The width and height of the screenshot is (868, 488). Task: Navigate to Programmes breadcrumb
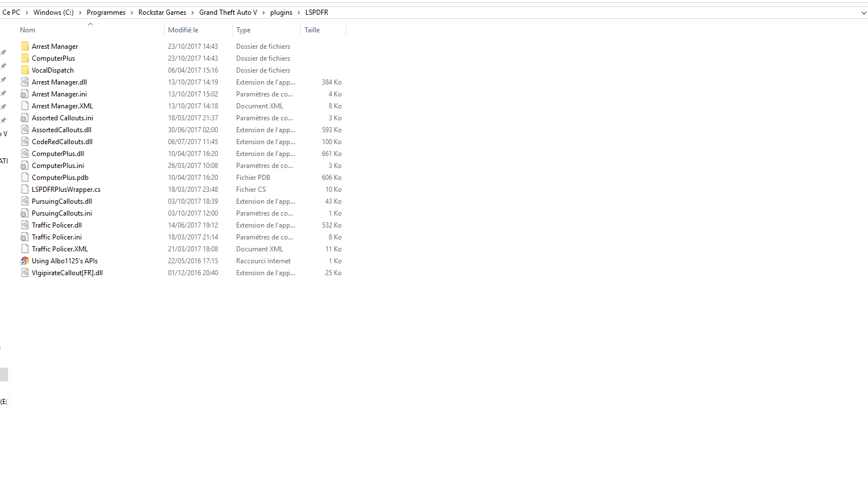coord(106,12)
